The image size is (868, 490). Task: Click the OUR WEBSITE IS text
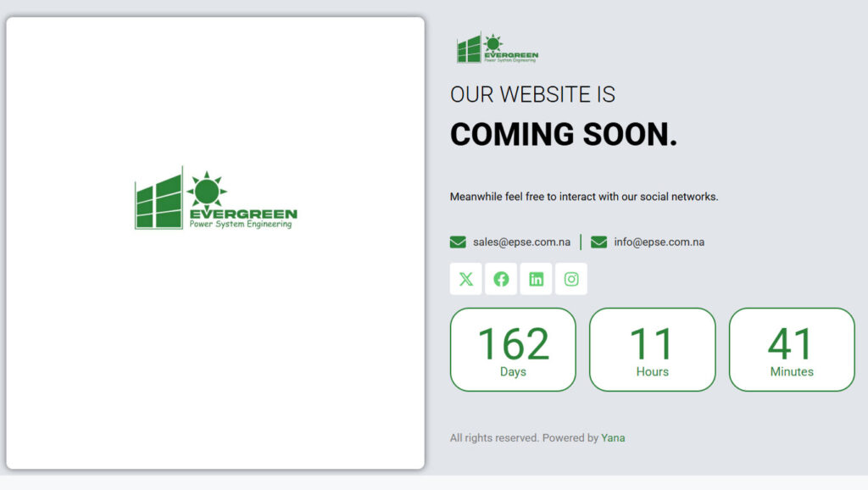point(533,94)
